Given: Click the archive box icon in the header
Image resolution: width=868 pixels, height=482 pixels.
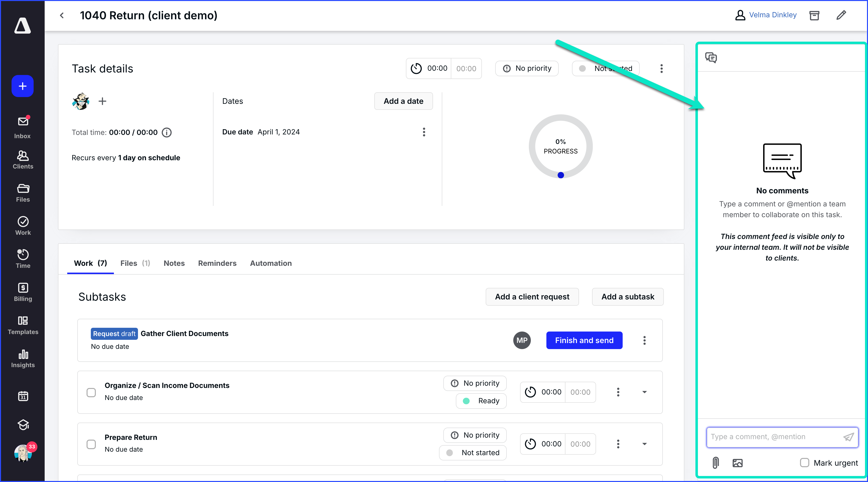Looking at the screenshot, I should 814,15.
